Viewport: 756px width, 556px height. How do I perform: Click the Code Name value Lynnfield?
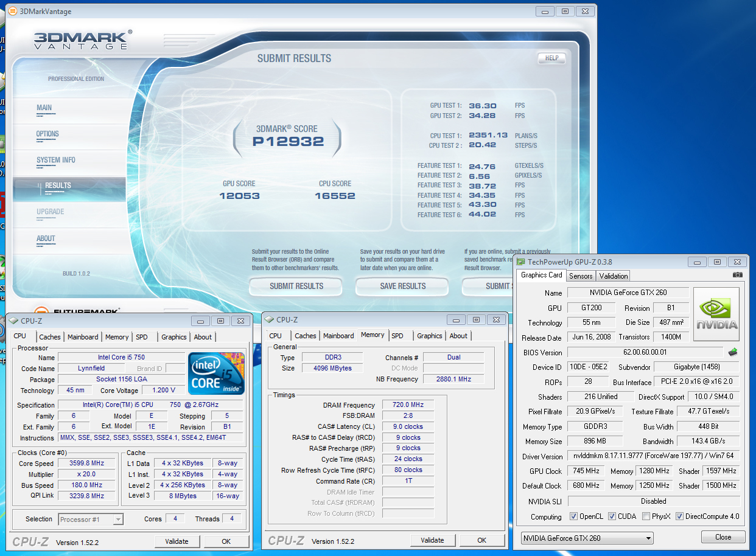click(91, 368)
